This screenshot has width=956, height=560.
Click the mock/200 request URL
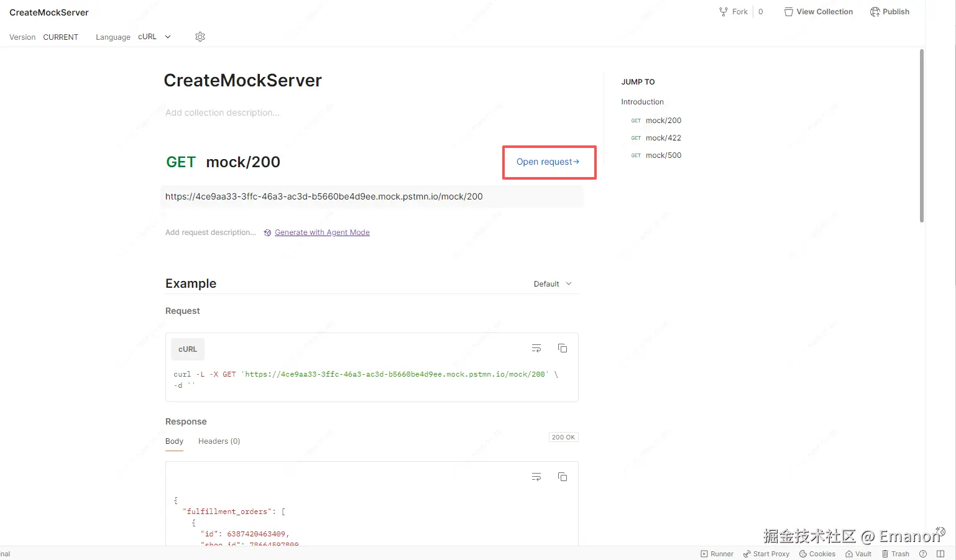(324, 196)
